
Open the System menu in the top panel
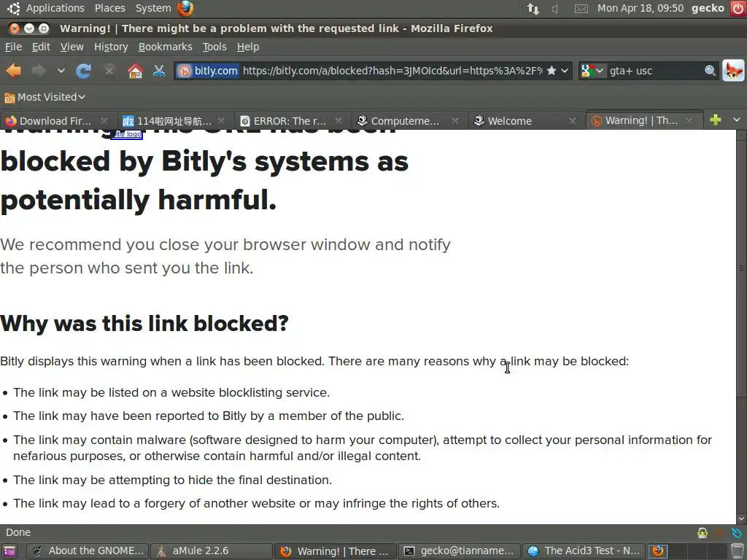[153, 8]
